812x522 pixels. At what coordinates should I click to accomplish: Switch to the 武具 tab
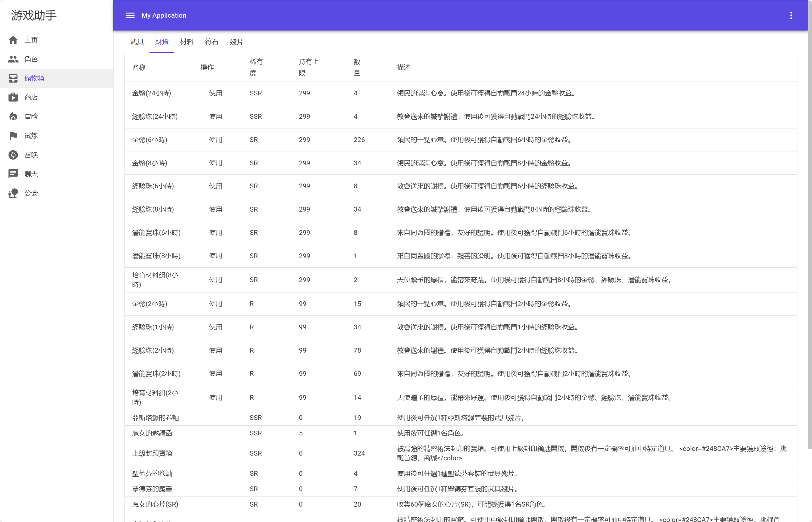click(x=137, y=42)
